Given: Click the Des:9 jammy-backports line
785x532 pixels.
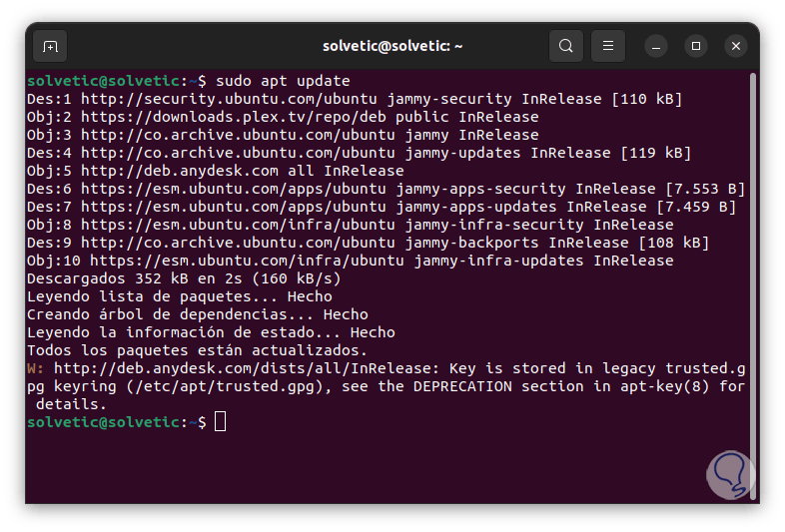Looking at the screenshot, I should (368, 244).
